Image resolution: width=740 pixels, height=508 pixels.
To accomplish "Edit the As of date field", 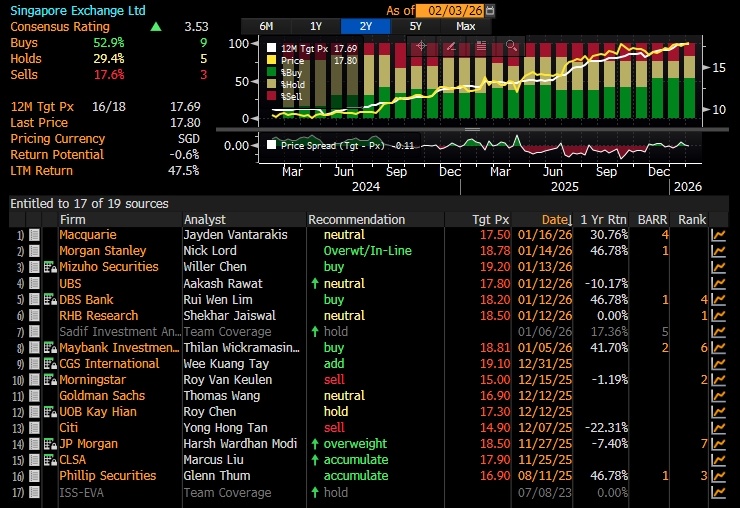I will (x=451, y=10).
